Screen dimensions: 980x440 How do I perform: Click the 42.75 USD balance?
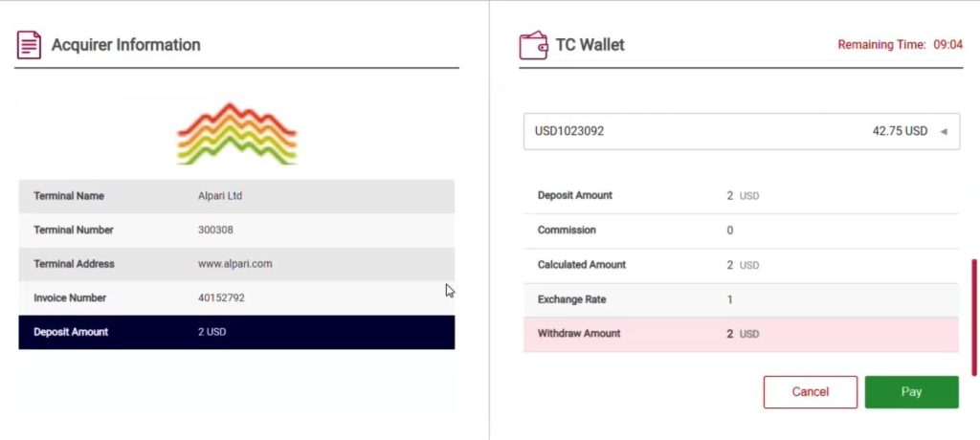(x=900, y=132)
